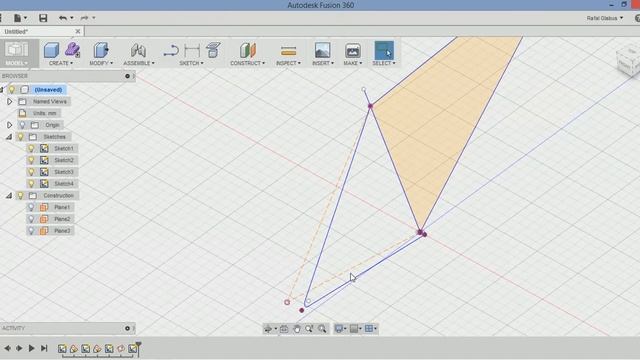This screenshot has width=640, height=360.
Task: Toggle light bulb for Sketch1
Action: 31,149
